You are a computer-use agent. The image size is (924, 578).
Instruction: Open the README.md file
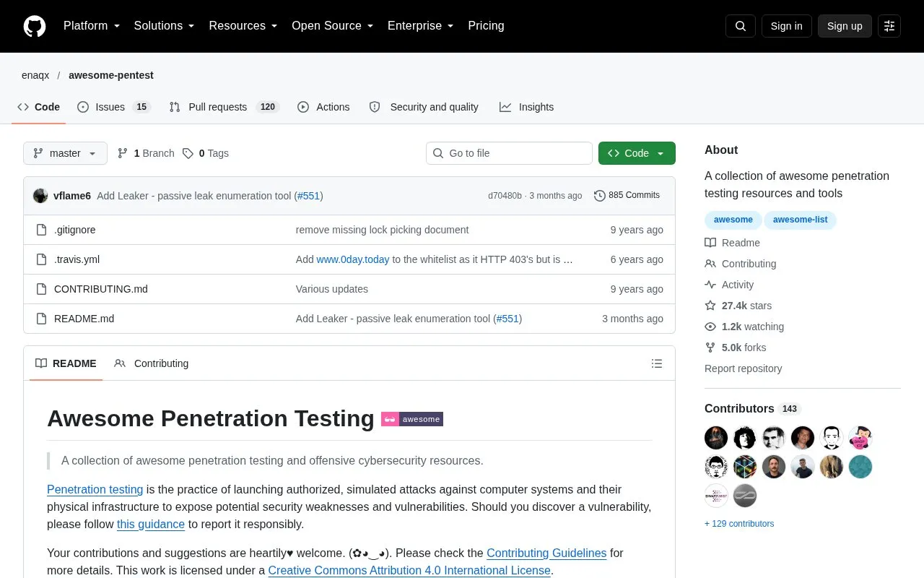[x=84, y=319]
